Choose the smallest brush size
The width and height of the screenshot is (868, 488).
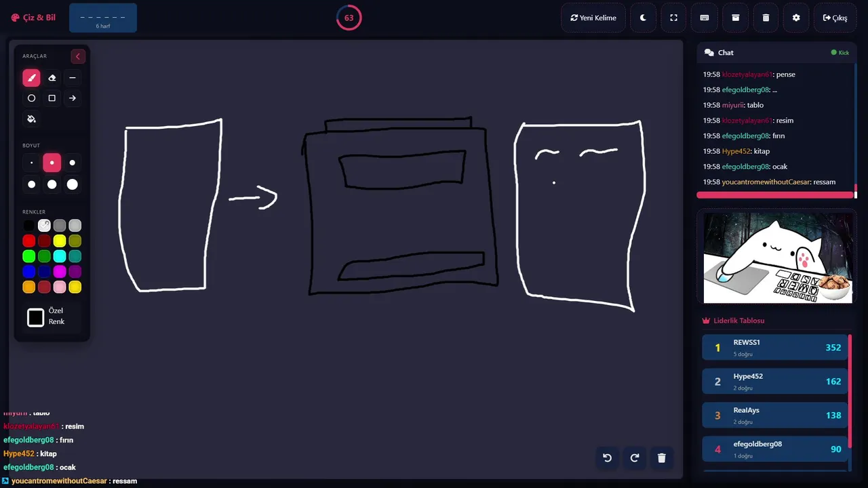pos(31,163)
